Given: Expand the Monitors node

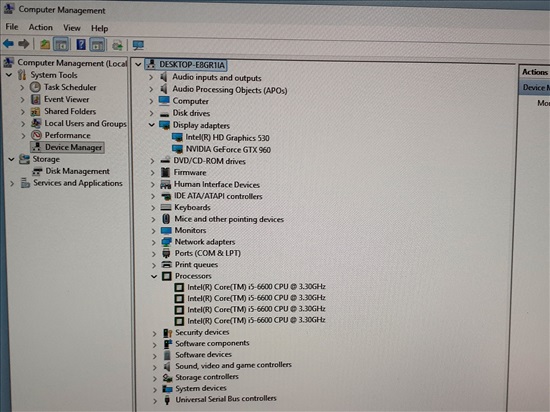Looking at the screenshot, I should (153, 231).
